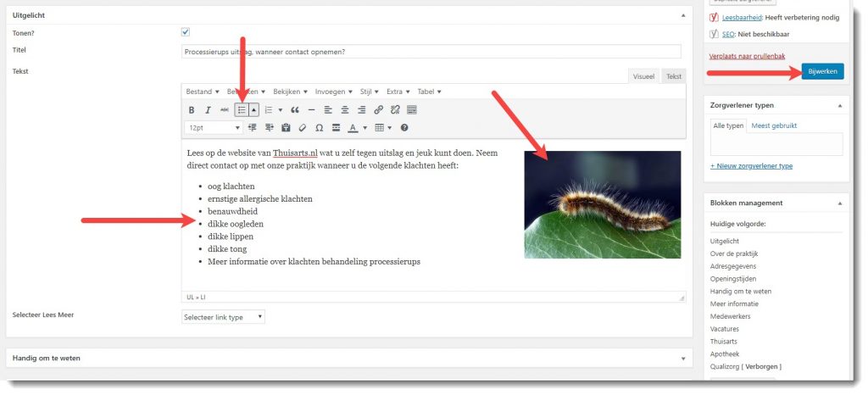
Task: Open the numbered list style dropdown arrow
Action: [280, 110]
